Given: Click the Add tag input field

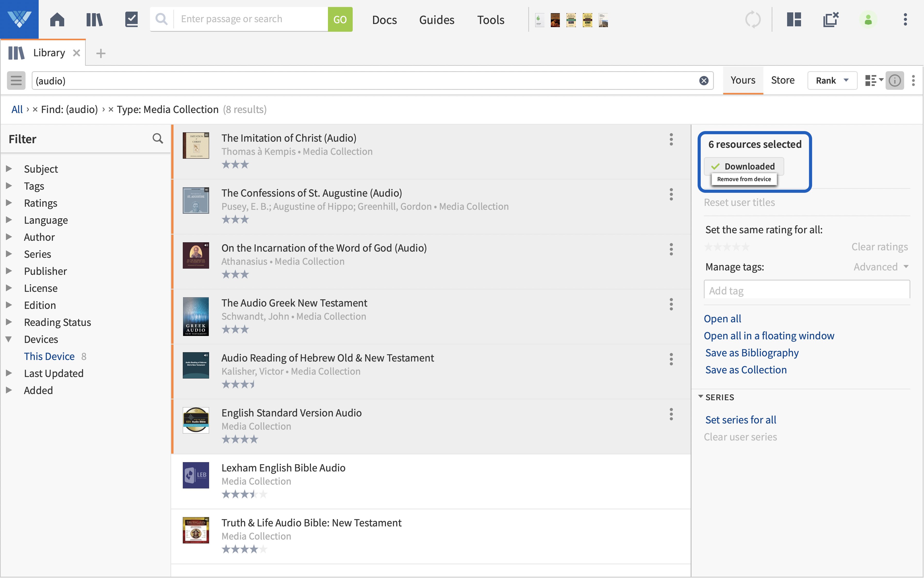Looking at the screenshot, I should (x=807, y=290).
